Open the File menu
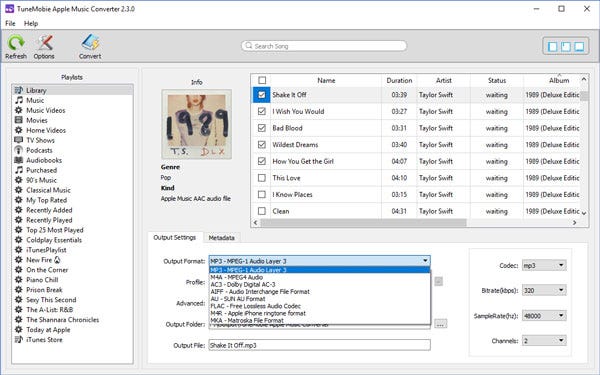Screen dimensions: 600x375 pyautogui.click(x=10, y=23)
